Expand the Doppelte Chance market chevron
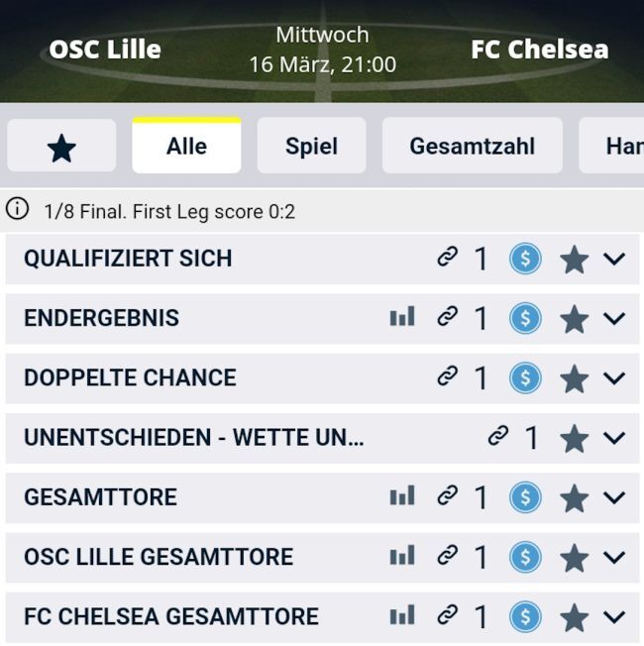This screenshot has height=646, width=644. pyautogui.click(x=614, y=377)
